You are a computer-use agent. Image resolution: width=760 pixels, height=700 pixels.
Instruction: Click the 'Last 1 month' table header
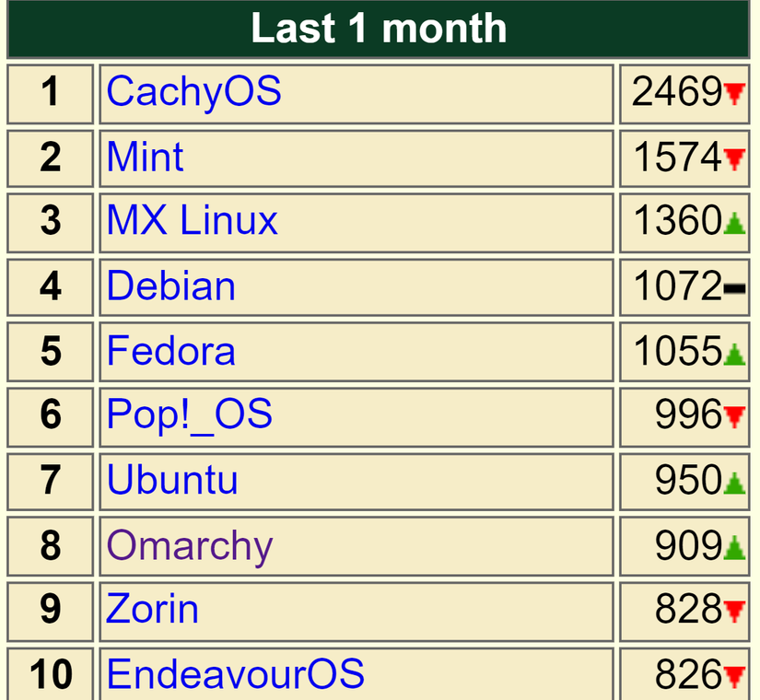coord(379,29)
